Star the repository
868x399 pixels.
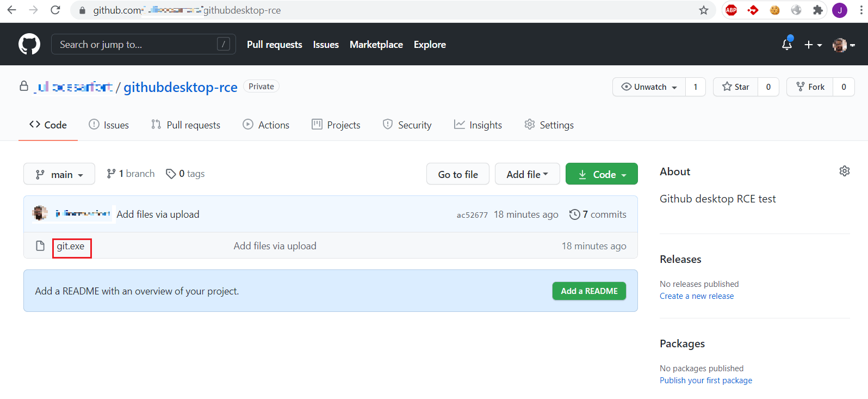[735, 87]
